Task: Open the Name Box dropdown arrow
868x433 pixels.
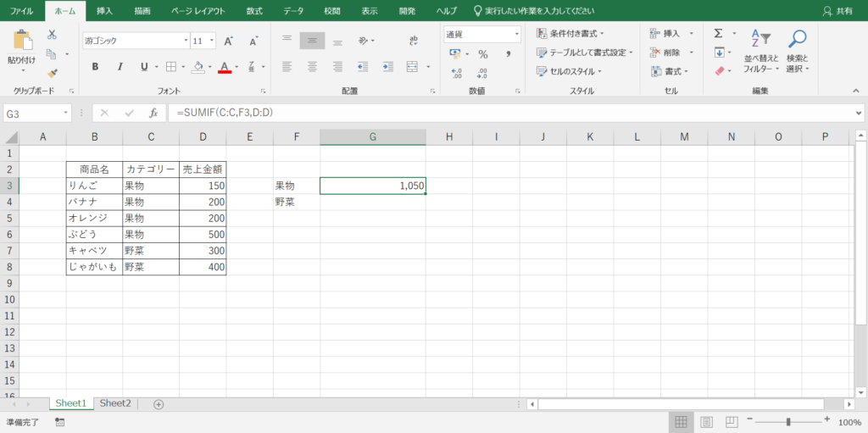Action: click(x=67, y=113)
